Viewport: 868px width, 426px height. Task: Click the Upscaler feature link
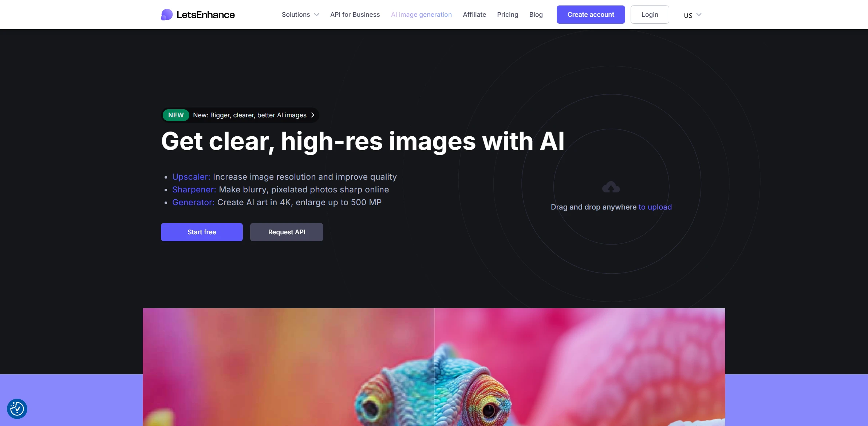[191, 177]
